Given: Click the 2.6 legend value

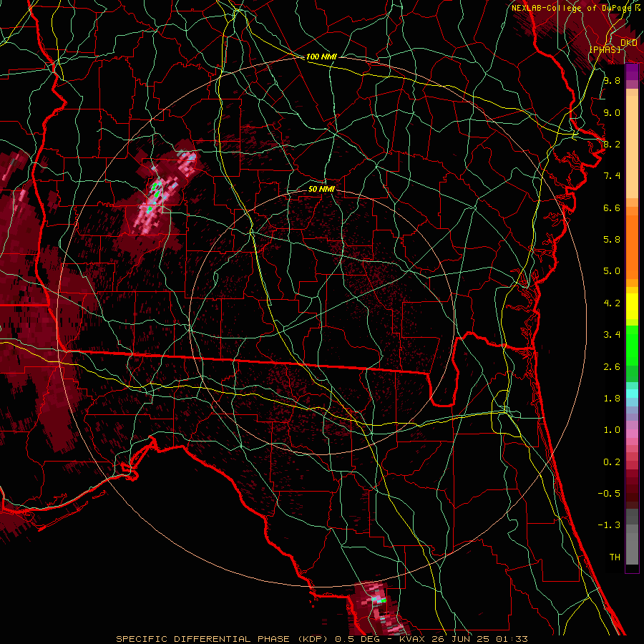Looking at the screenshot, I should coord(612,366).
